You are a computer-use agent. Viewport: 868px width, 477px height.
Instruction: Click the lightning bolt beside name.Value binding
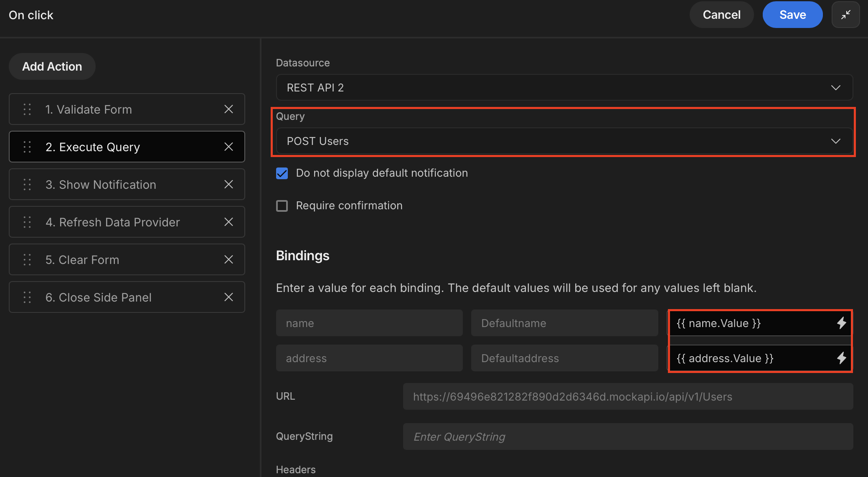pos(841,323)
